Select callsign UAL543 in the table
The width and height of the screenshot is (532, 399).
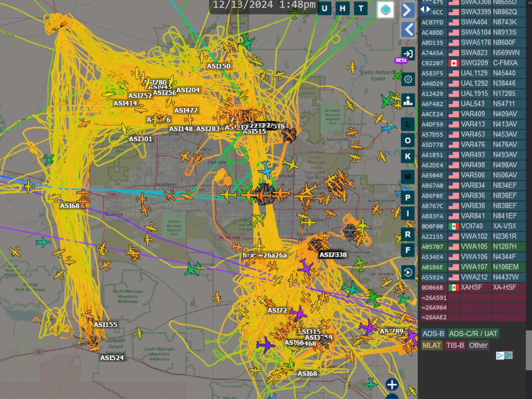473,104
